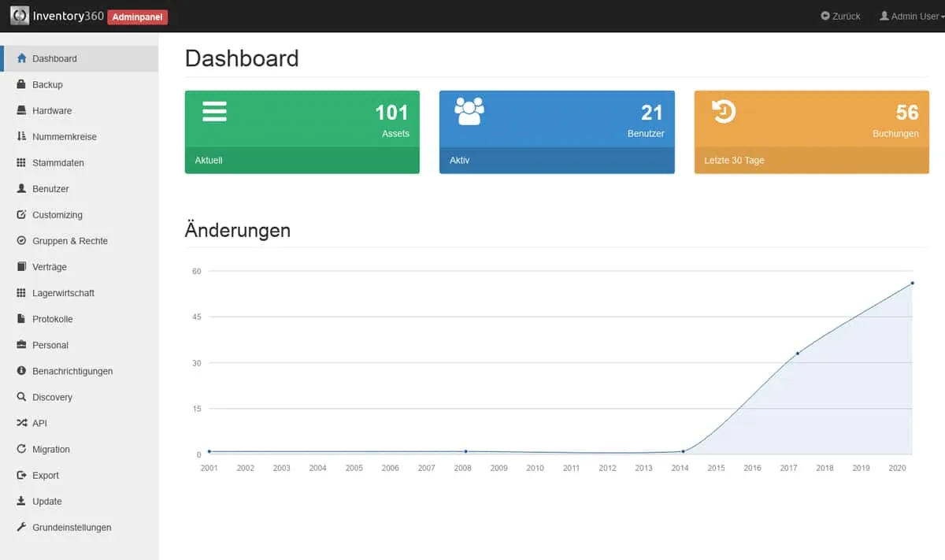Click the history clock icon on Buchungen card

(723, 111)
